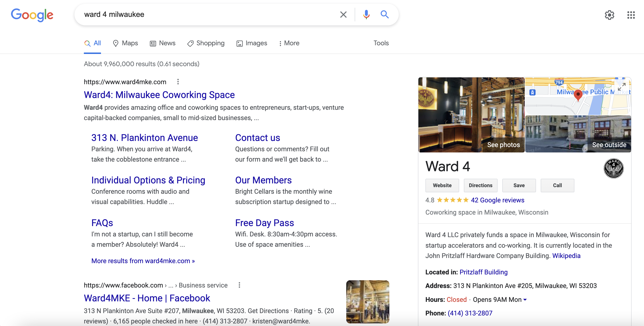Click the Google Images icon tab
This screenshot has height=326, width=644.
click(252, 43)
